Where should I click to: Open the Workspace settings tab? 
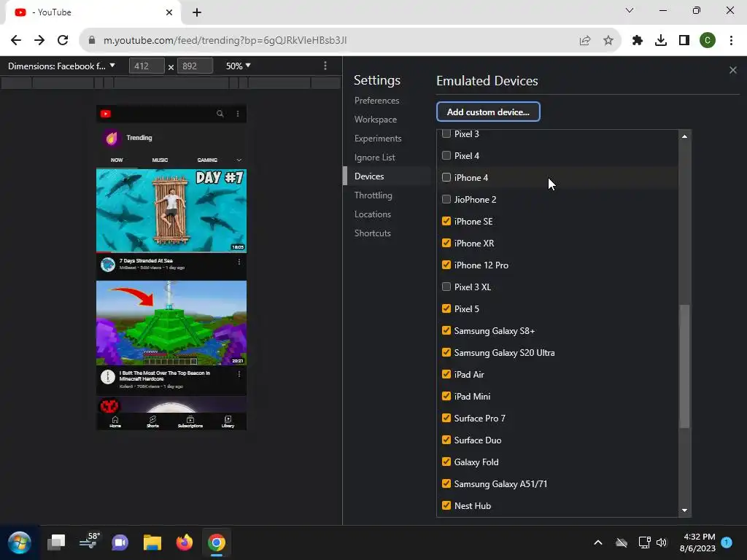(376, 120)
